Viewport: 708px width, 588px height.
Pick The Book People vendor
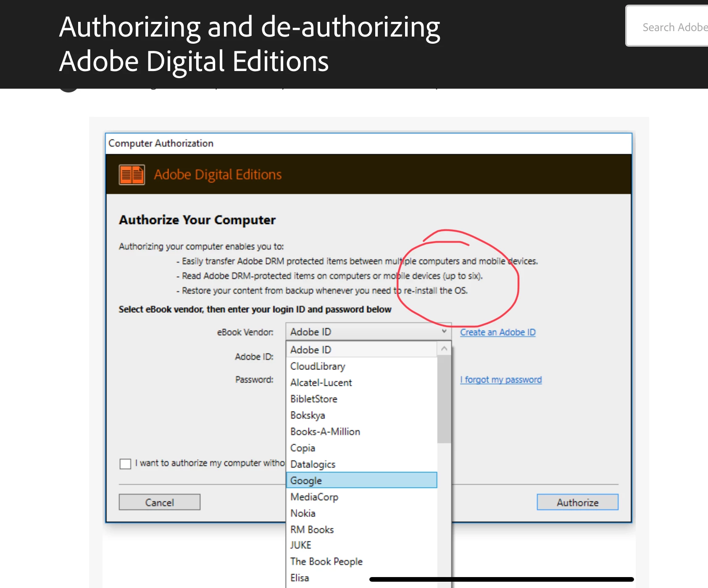pos(362,562)
